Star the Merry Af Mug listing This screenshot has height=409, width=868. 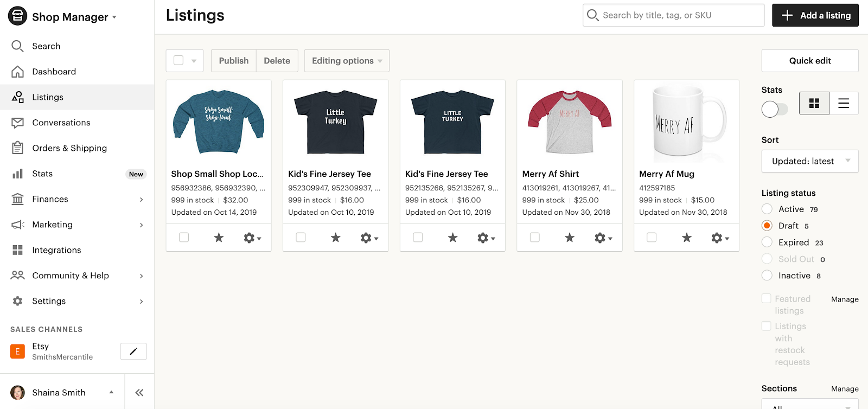[x=687, y=238]
